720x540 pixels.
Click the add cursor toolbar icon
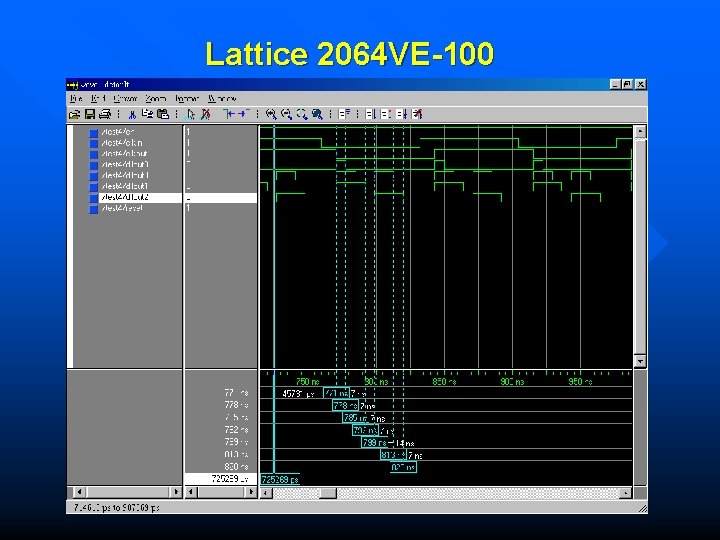tap(190, 114)
